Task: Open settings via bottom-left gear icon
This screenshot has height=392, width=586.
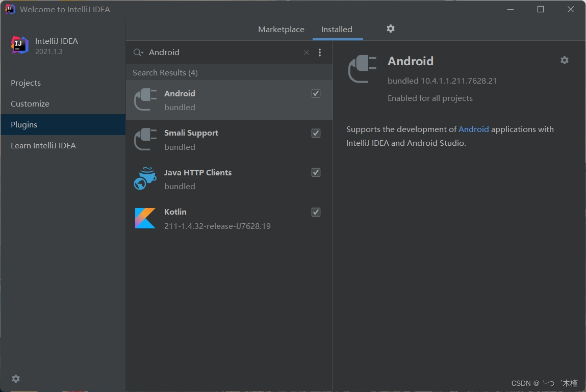Action: pyautogui.click(x=15, y=378)
